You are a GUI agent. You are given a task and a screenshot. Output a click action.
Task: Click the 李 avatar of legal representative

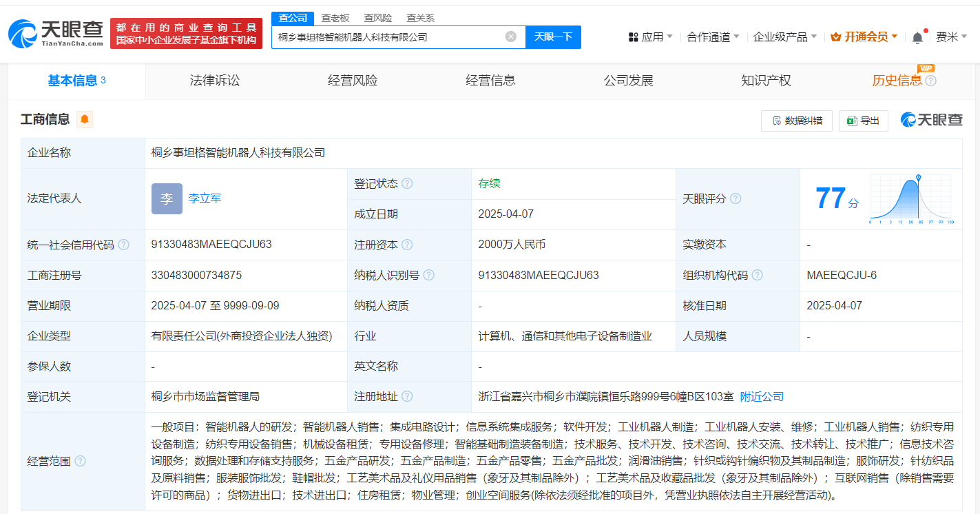167,198
